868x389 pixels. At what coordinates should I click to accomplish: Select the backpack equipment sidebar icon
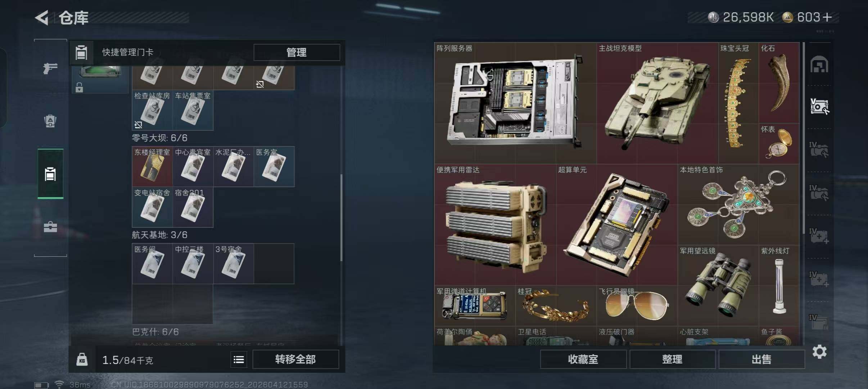pyautogui.click(x=50, y=121)
